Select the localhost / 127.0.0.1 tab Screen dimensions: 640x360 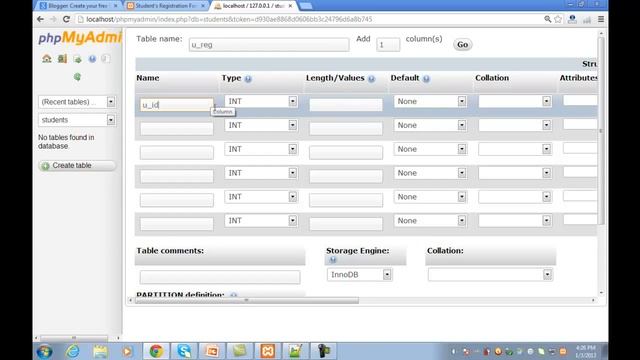[x=253, y=6]
